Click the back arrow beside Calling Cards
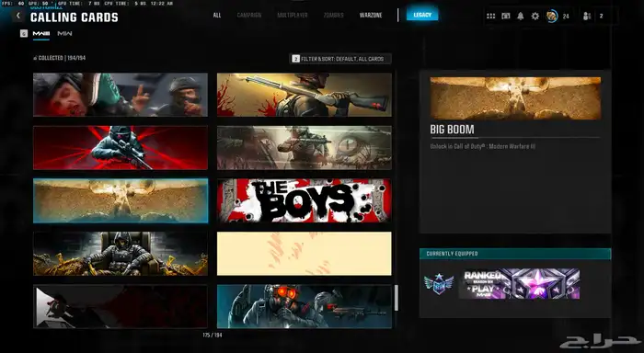This screenshot has height=353, width=644. [x=18, y=16]
